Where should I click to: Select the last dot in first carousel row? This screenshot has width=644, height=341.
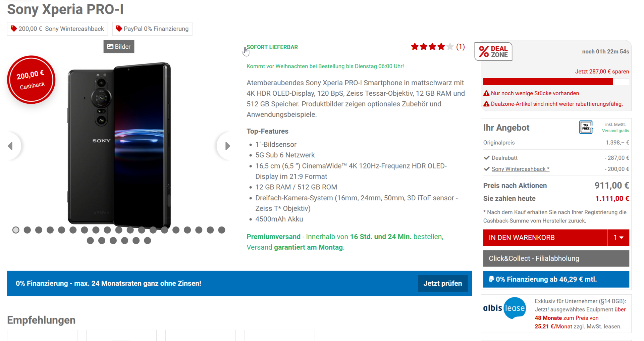(221, 230)
